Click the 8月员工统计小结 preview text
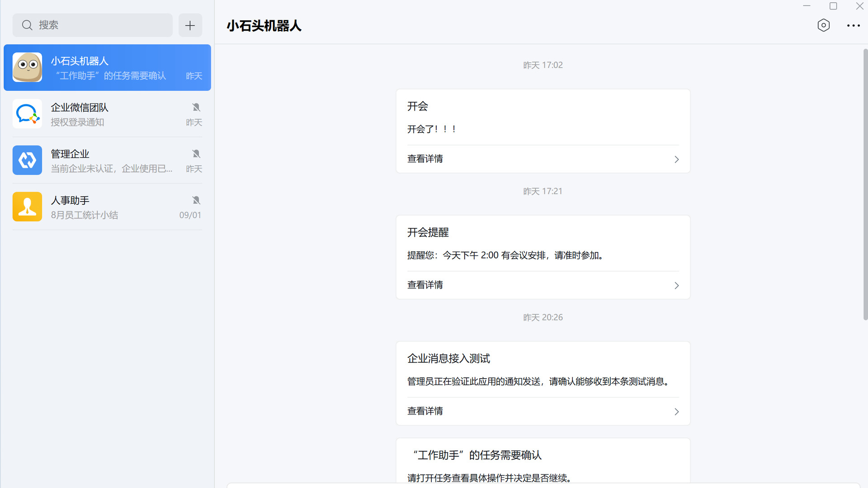This screenshot has height=488, width=868. click(84, 216)
